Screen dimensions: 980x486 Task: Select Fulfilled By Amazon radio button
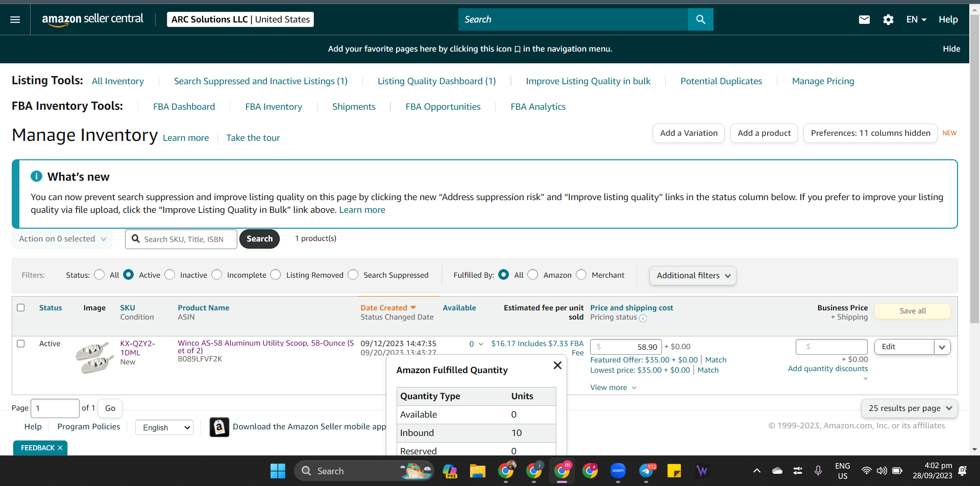click(x=533, y=275)
